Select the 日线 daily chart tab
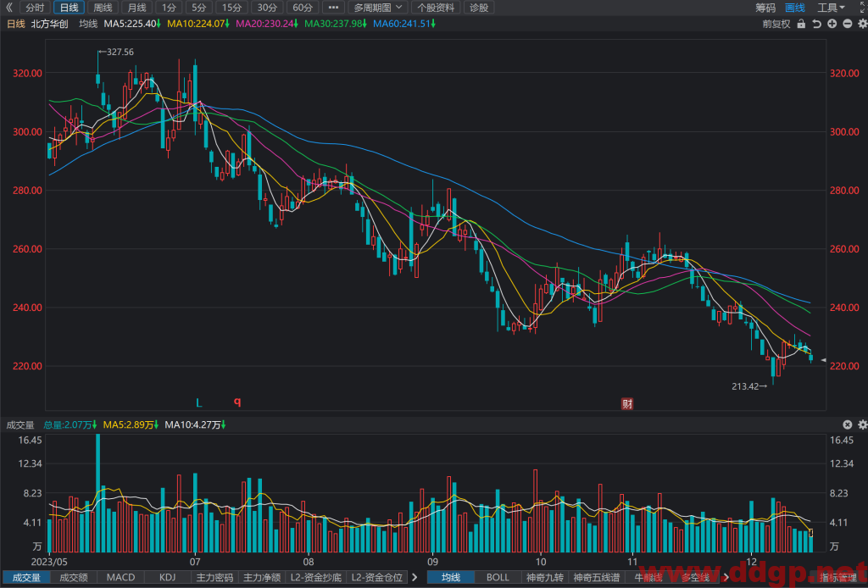The height and width of the screenshot is (588, 868). tap(70, 7)
